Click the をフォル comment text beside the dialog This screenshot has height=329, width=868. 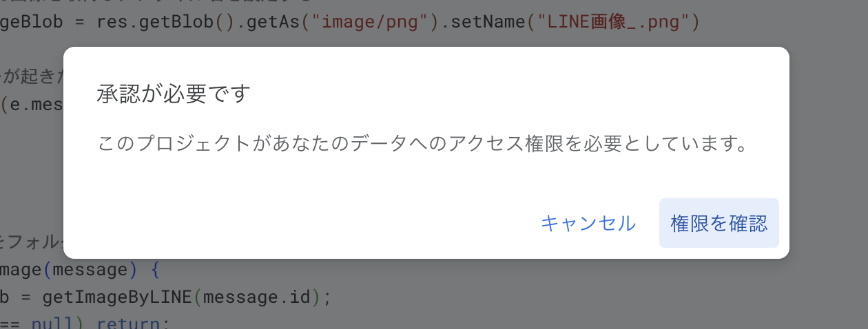click(32, 243)
